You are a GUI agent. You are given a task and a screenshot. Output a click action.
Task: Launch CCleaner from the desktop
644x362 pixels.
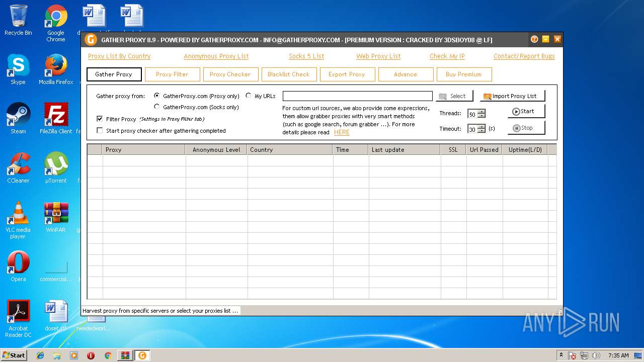pyautogui.click(x=18, y=168)
